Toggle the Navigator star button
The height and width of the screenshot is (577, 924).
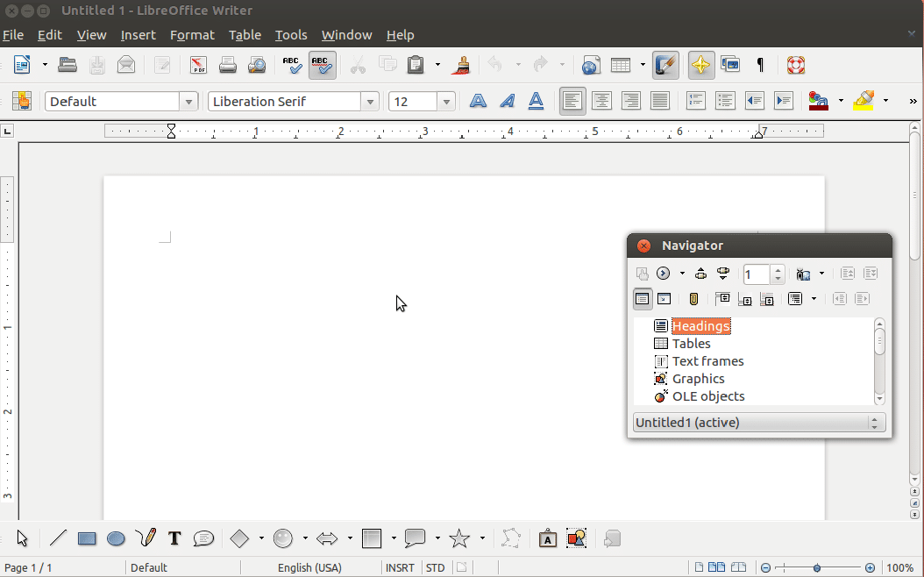[x=700, y=64]
